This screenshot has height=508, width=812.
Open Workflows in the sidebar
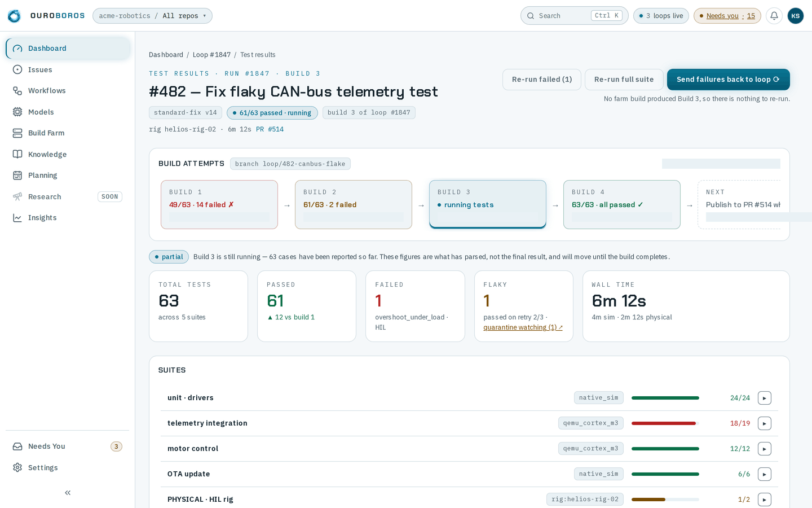pos(68,91)
